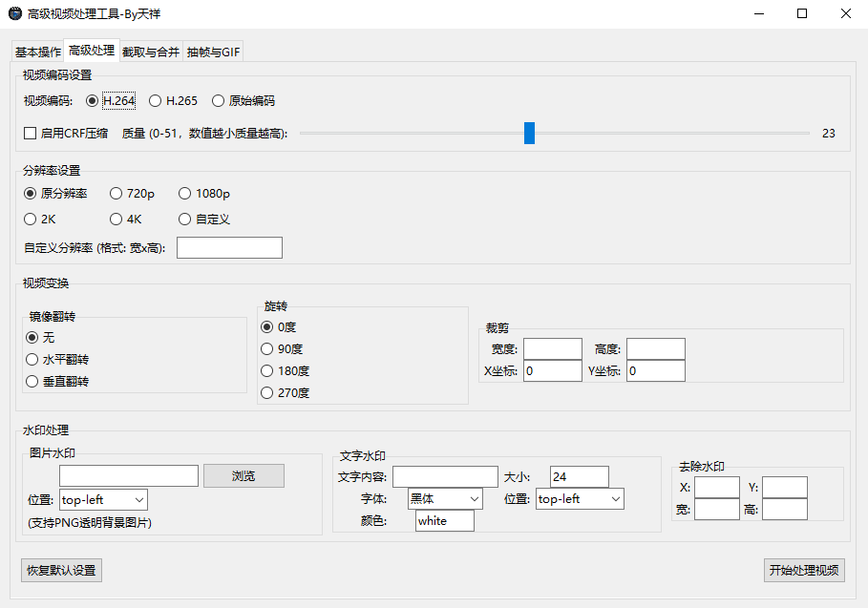Switch to the 基本操作 tab

(37, 52)
